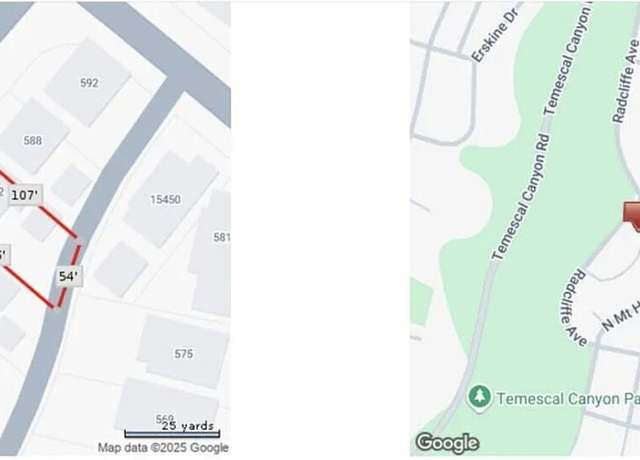Screen dimensions: 640x460
Task: Click the 107' lot dimension label
Action: coord(25,195)
